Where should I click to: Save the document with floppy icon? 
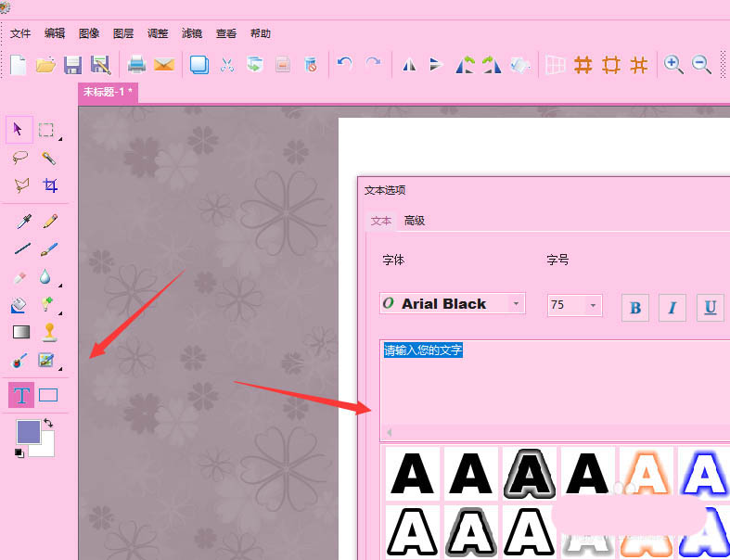point(73,65)
